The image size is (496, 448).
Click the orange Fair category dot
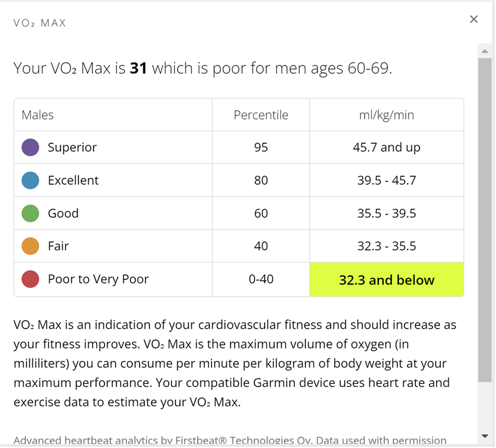(x=30, y=246)
